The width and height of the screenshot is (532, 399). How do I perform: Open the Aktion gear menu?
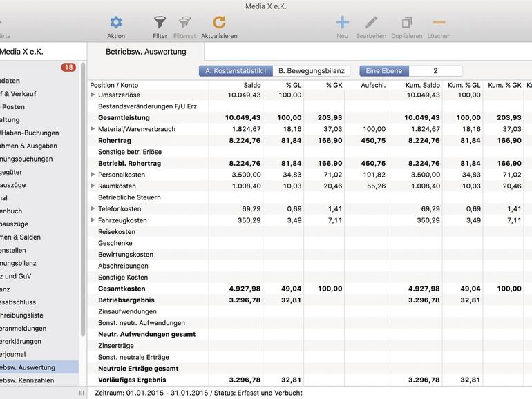116,22
